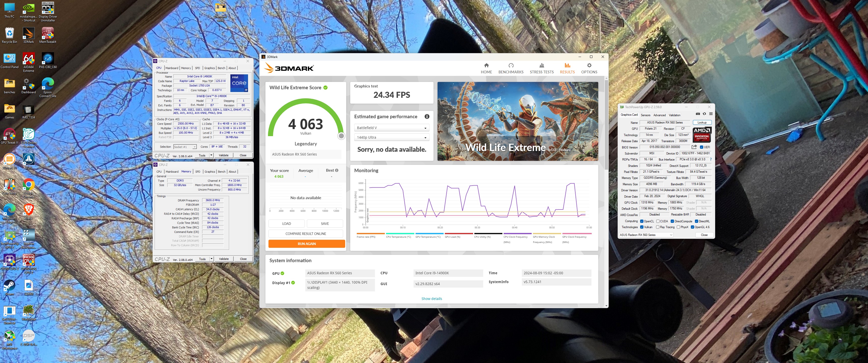Open GPU selector dropdown in GPU-Z
This screenshot has width=868, height=363.
click(646, 235)
